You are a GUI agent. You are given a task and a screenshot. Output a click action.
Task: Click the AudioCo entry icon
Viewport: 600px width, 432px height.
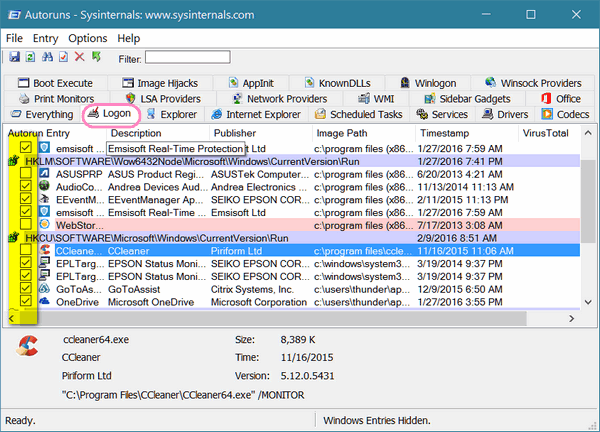[45, 186]
